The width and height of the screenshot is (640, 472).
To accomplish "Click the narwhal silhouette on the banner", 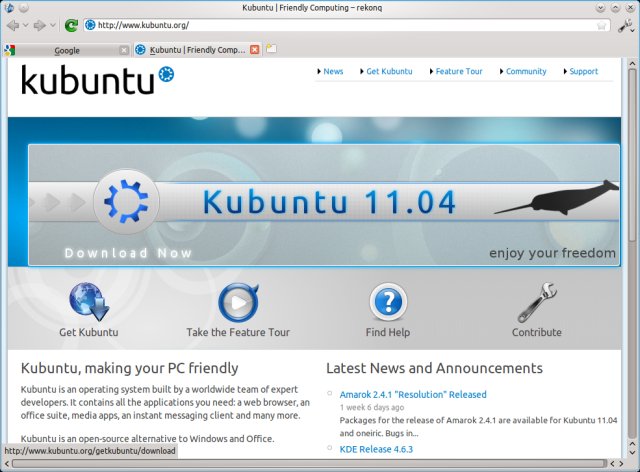I will (556, 198).
